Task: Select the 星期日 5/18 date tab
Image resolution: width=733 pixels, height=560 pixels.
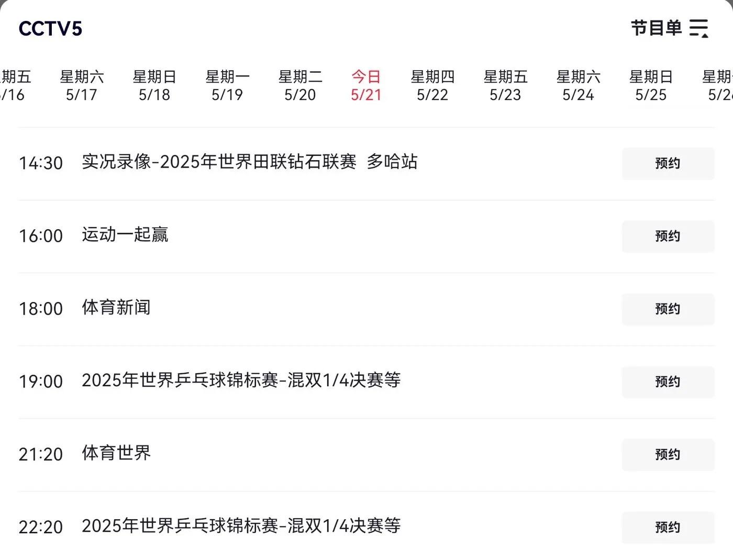Action: pyautogui.click(x=154, y=86)
